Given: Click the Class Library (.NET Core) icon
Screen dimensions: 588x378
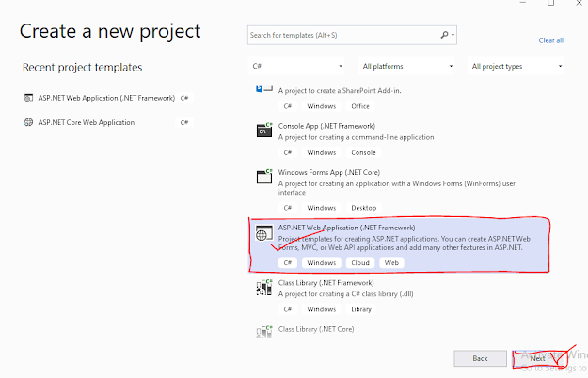Looking at the screenshot, I should pyautogui.click(x=264, y=331).
